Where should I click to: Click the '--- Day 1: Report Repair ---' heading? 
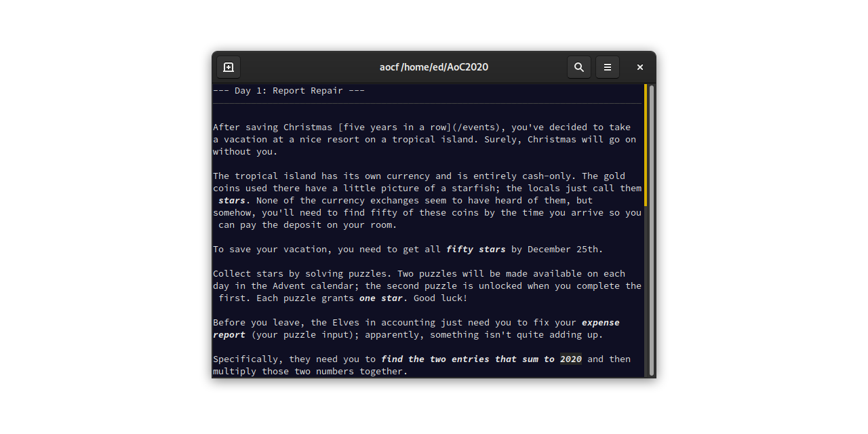click(x=288, y=90)
